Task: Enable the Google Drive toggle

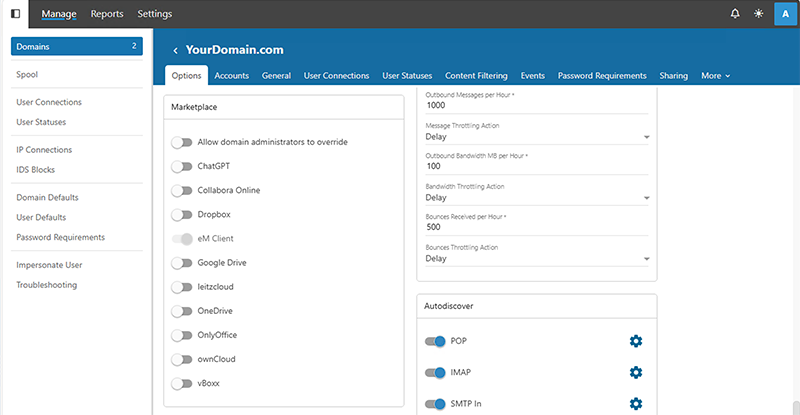Action: (x=182, y=263)
